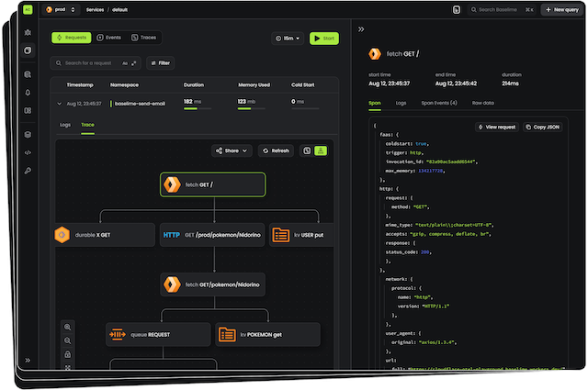Click the Duration progress bar at 182 ms
Image resolution: width=588 pixels, height=390 pixels.
pyautogui.click(x=191, y=109)
